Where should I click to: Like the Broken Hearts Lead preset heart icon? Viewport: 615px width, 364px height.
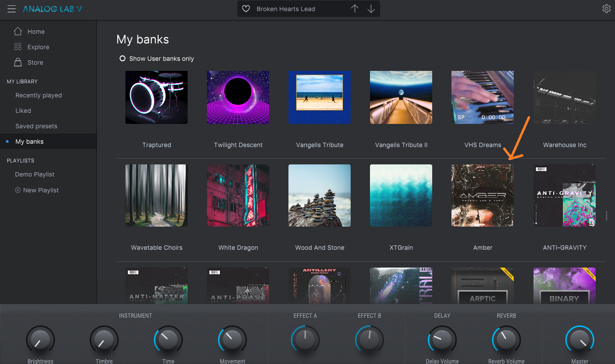coord(246,9)
